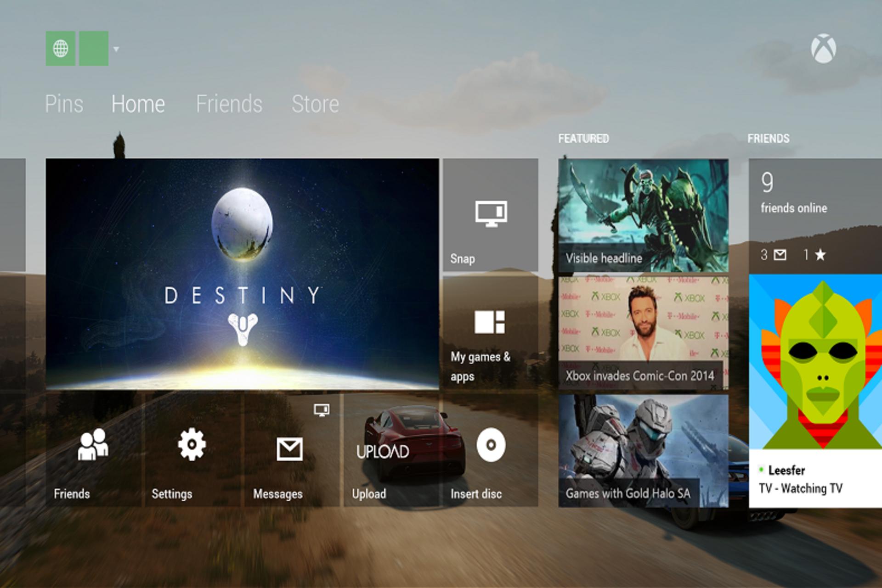Click the FRIENDS section heading
Viewport: 882px width, 588px height.
click(768, 139)
